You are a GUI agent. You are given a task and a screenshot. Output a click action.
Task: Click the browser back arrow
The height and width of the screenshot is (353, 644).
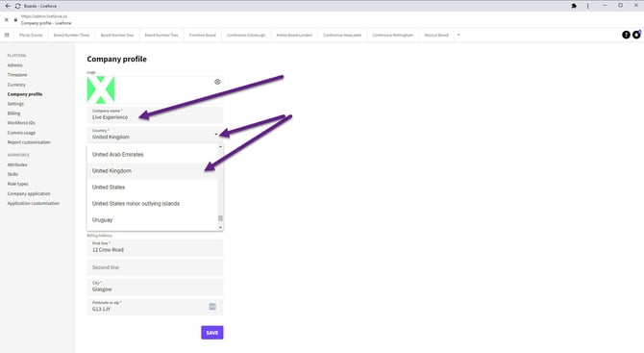tap(8, 6)
